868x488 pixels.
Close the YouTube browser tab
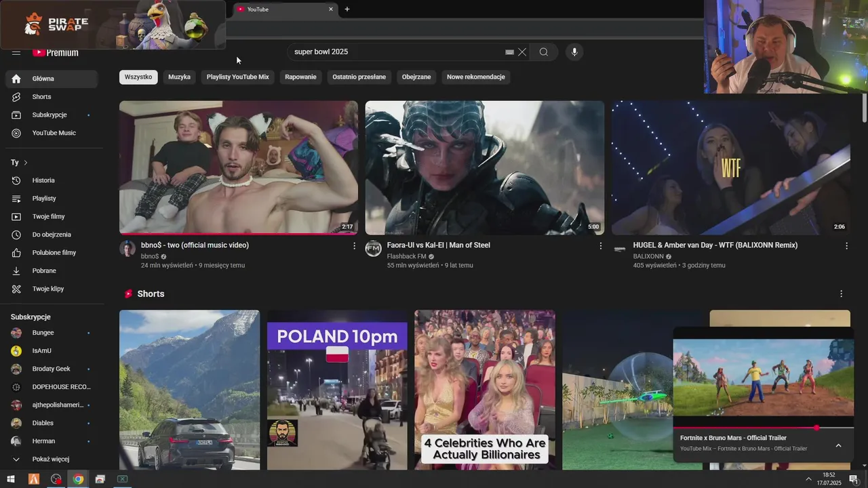(x=331, y=9)
